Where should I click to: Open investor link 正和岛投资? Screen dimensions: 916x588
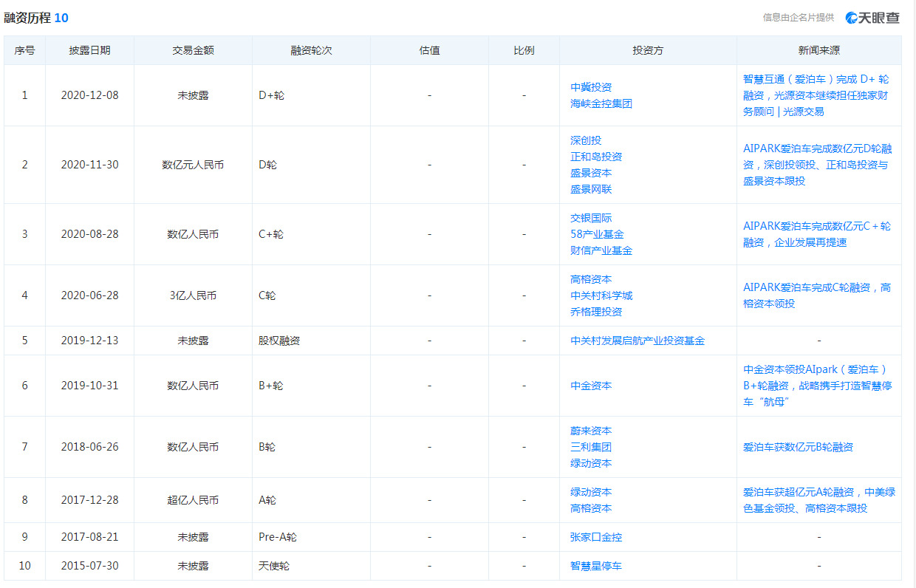pos(596,157)
